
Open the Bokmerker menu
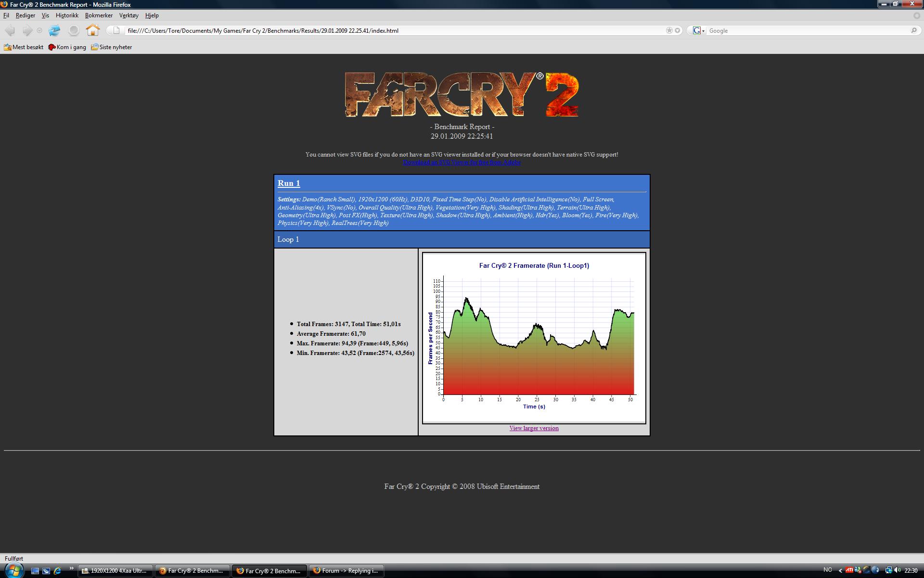[99, 15]
